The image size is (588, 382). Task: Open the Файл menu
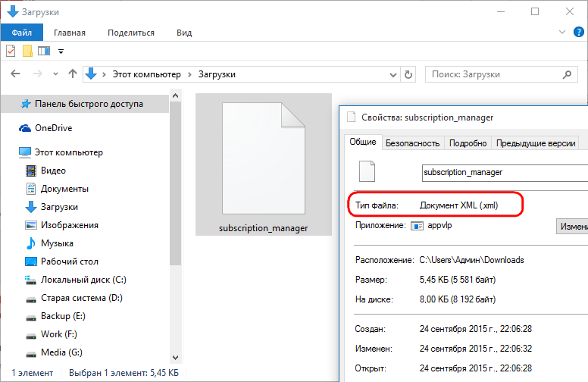[x=21, y=33]
